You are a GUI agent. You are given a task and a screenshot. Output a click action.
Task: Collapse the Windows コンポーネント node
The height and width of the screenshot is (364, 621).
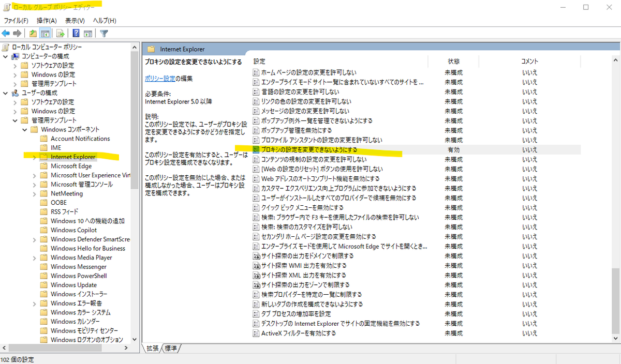(24, 129)
